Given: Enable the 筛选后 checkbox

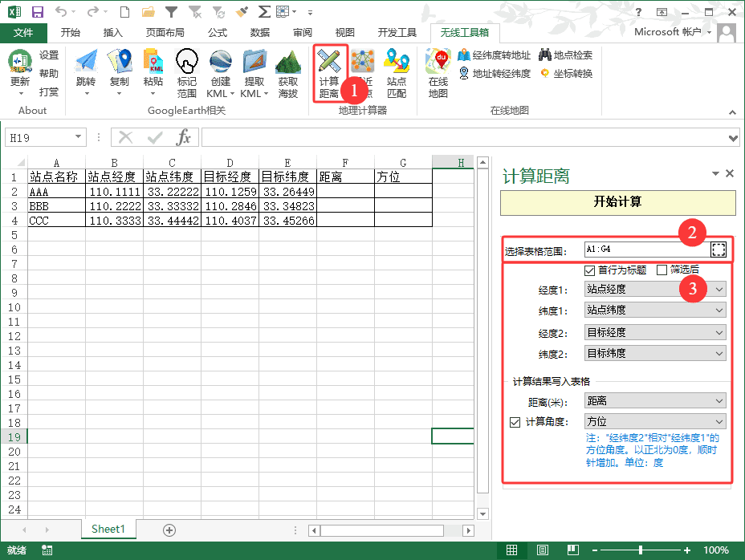Looking at the screenshot, I should coord(662,270).
